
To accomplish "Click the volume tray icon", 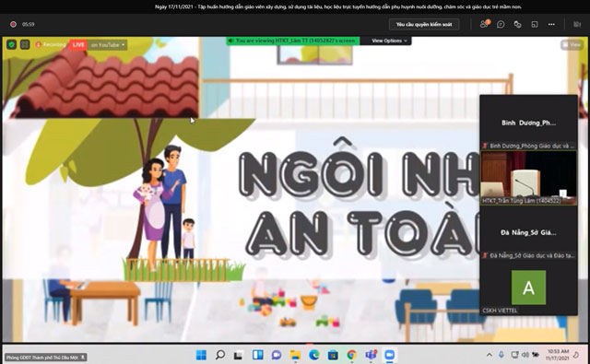I will [x=525, y=355].
